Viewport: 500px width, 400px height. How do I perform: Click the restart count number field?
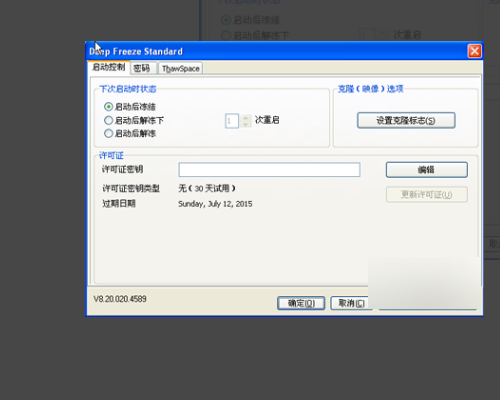pyautogui.click(x=232, y=121)
